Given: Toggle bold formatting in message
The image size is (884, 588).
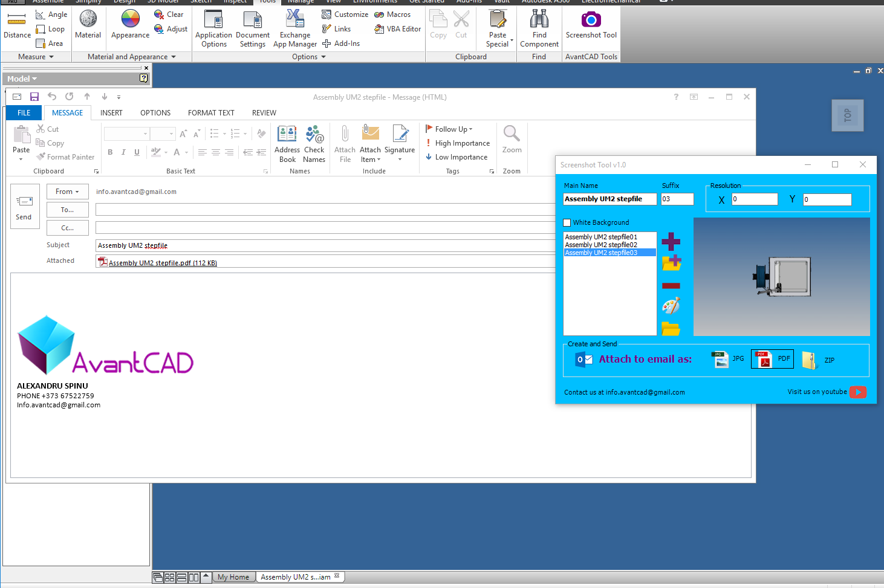Looking at the screenshot, I should (110, 152).
